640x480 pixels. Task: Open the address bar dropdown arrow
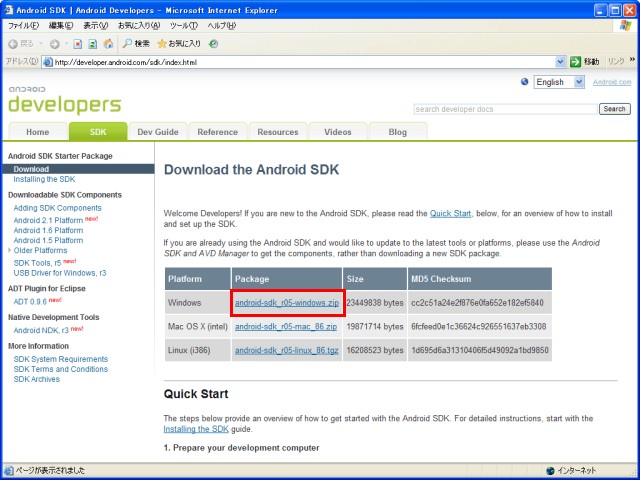[x=560, y=62]
